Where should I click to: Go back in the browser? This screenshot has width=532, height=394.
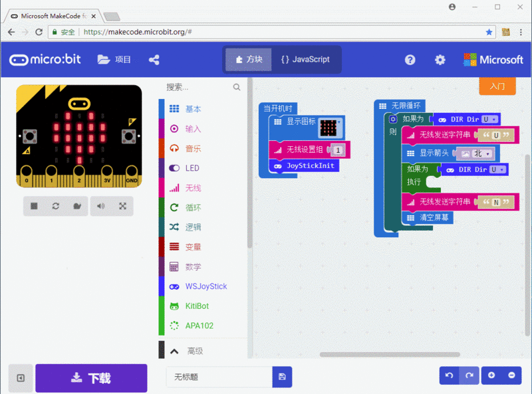click(x=11, y=32)
